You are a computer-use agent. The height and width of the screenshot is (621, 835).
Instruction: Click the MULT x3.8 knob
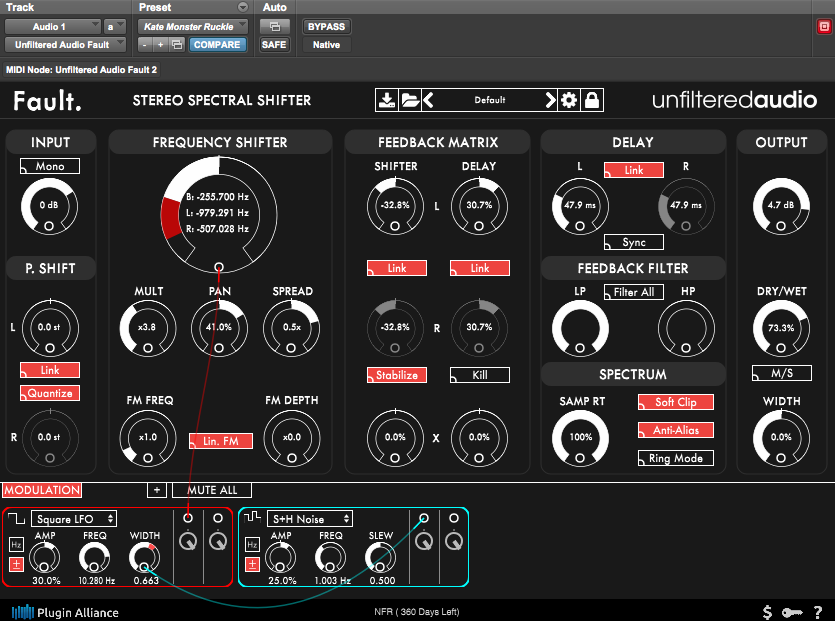(148, 328)
